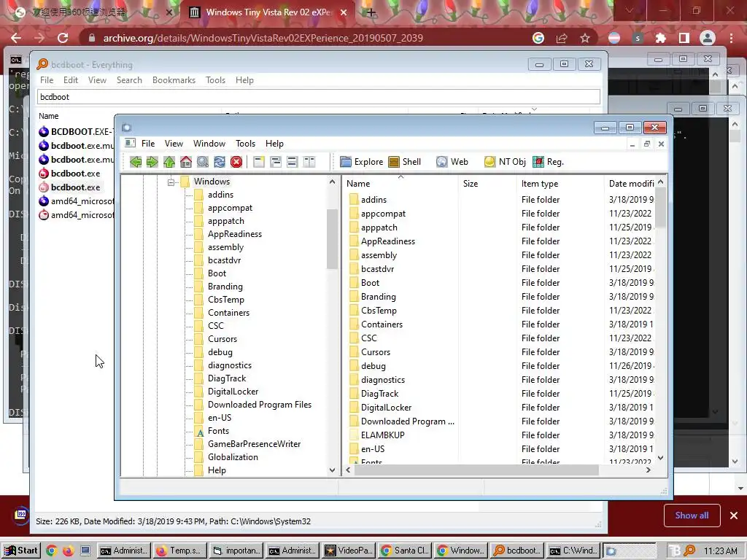Switch to Temp.s... Firefox taskbar item
Viewport: 747px width, 560px height.
(179, 551)
